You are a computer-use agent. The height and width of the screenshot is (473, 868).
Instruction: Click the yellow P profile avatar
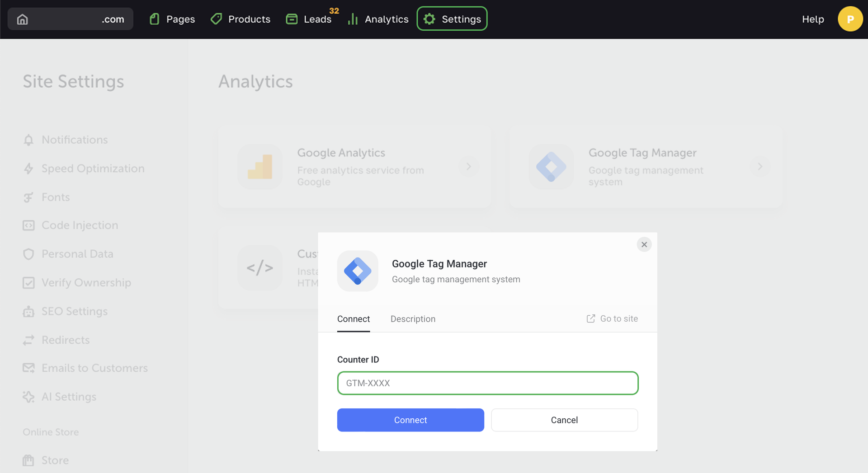click(850, 19)
